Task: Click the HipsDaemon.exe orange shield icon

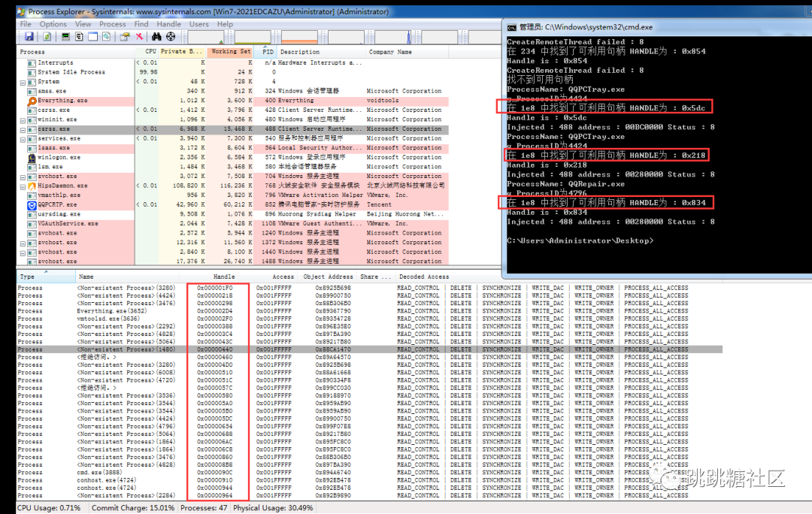Action: tap(32, 186)
